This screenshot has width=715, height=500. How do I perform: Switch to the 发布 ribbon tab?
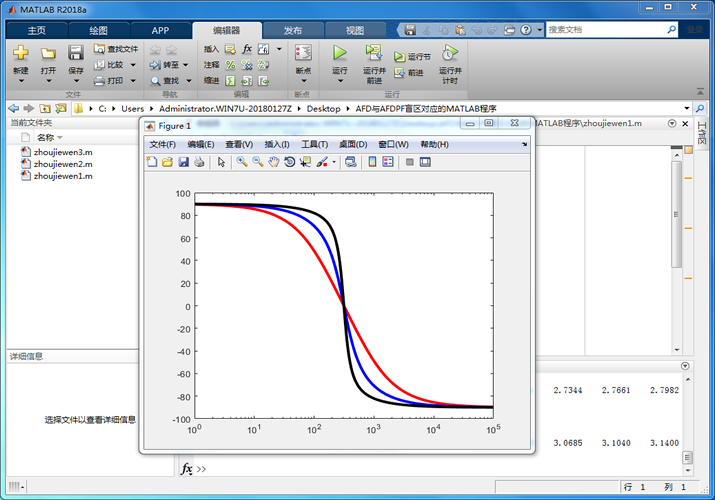click(x=293, y=31)
